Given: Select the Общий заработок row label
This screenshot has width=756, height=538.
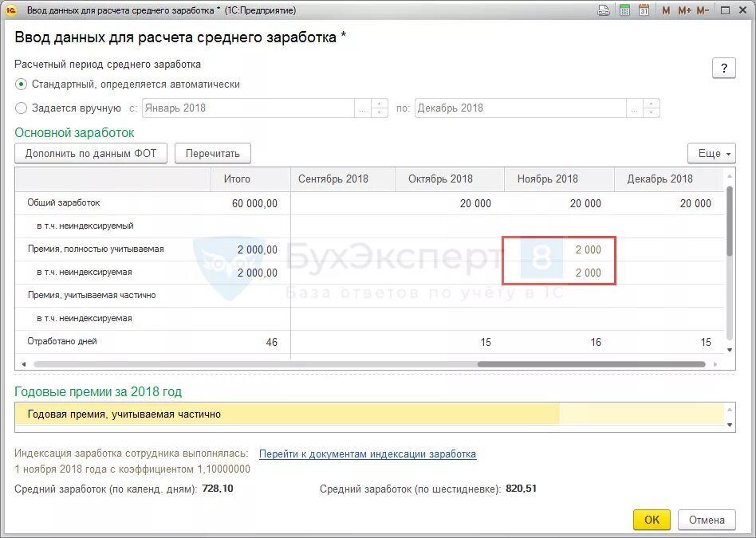Looking at the screenshot, I should 64,202.
